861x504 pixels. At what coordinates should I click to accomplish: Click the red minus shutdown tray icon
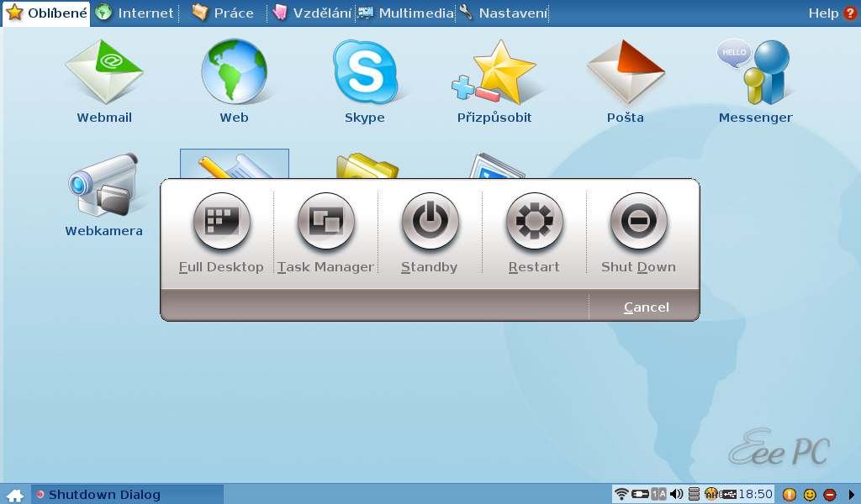pyautogui.click(x=830, y=495)
